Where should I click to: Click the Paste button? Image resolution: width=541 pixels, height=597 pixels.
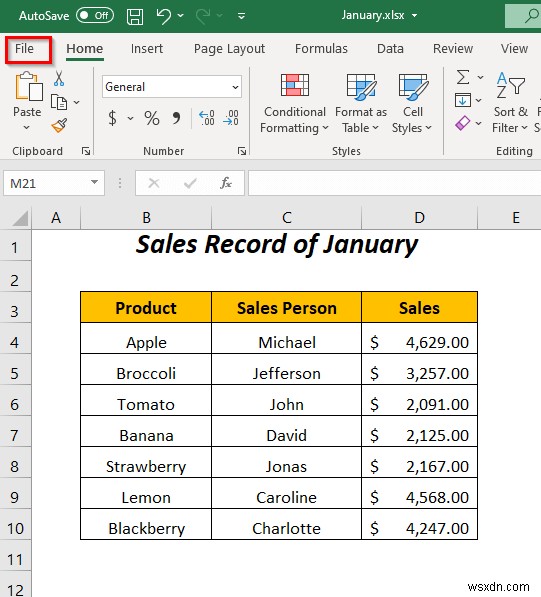27,101
